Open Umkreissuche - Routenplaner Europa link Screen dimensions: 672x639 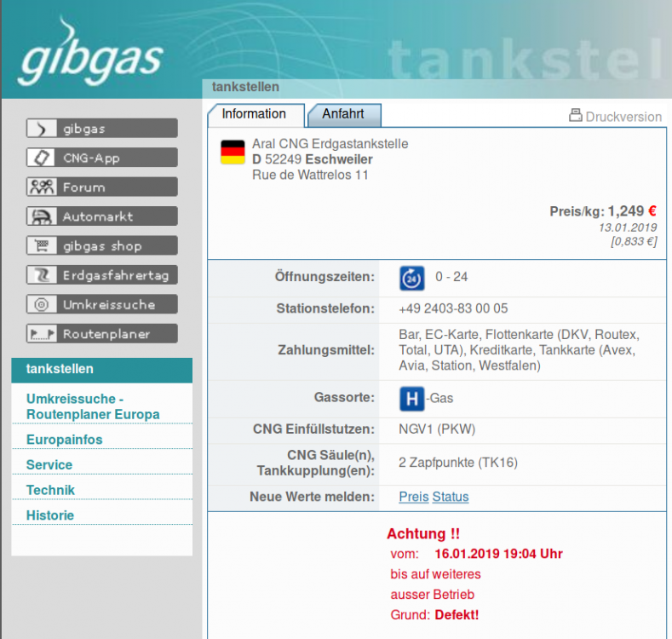pyautogui.click(x=93, y=406)
